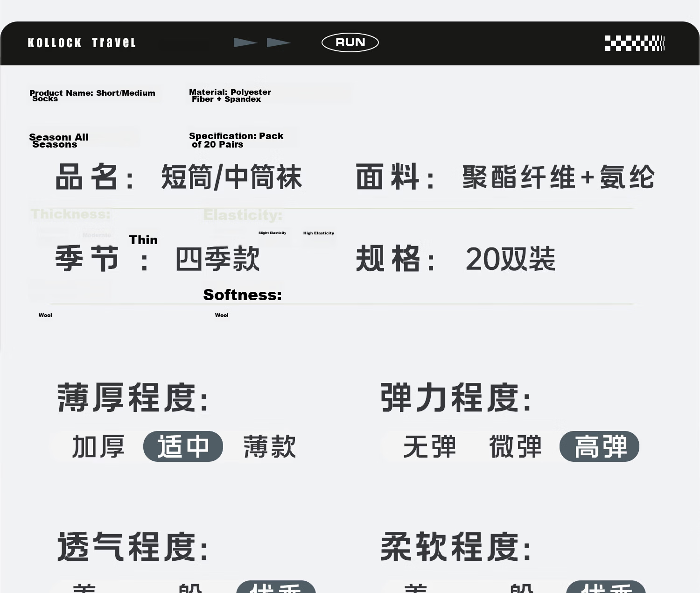Click the second arrow flag icon

[279, 42]
